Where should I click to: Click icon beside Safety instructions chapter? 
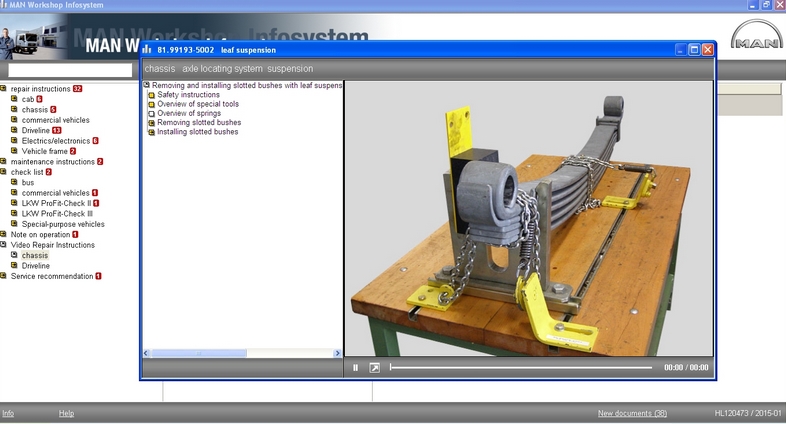point(151,95)
